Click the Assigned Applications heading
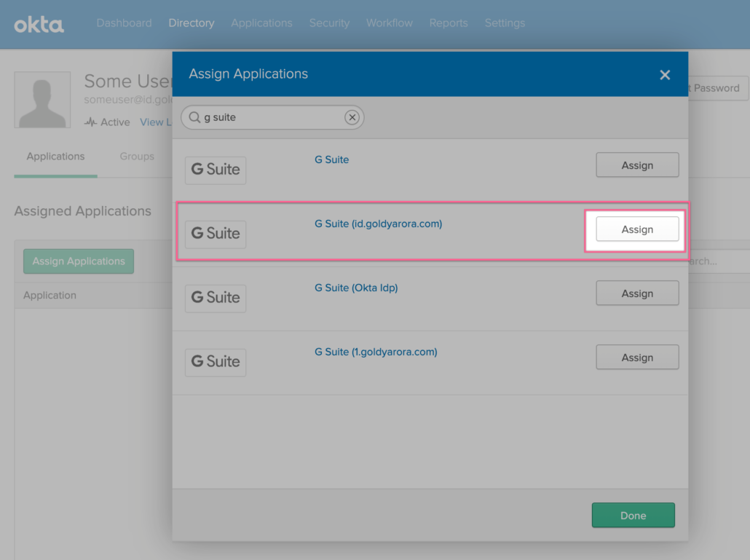 (x=83, y=211)
